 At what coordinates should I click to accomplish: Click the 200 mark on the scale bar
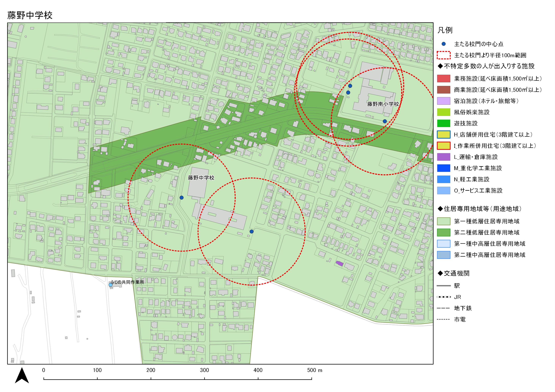pyautogui.click(x=151, y=370)
